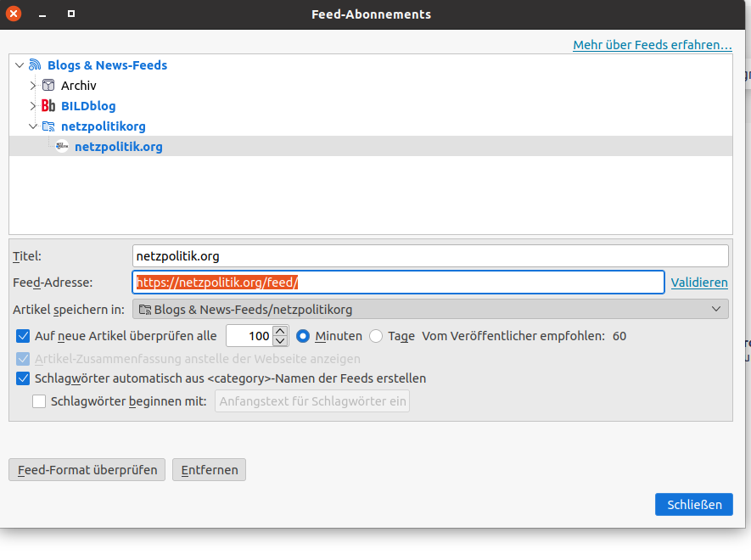Click folder icon in Artikel speichern in field

(x=145, y=310)
